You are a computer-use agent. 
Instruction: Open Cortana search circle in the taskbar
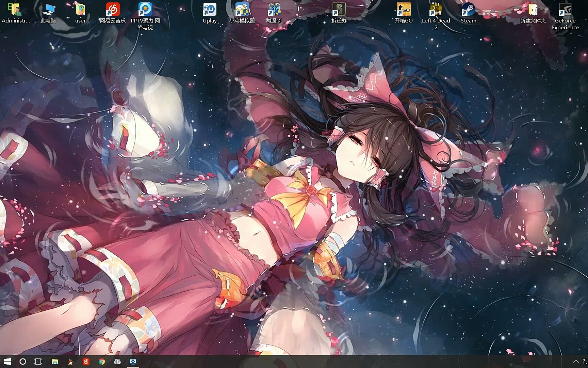(23, 362)
